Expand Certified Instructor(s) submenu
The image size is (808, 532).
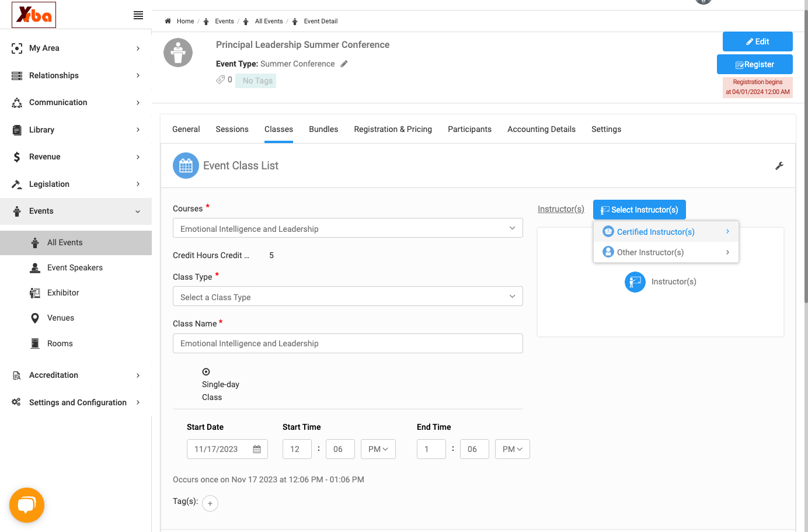pyautogui.click(x=666, y=232)
